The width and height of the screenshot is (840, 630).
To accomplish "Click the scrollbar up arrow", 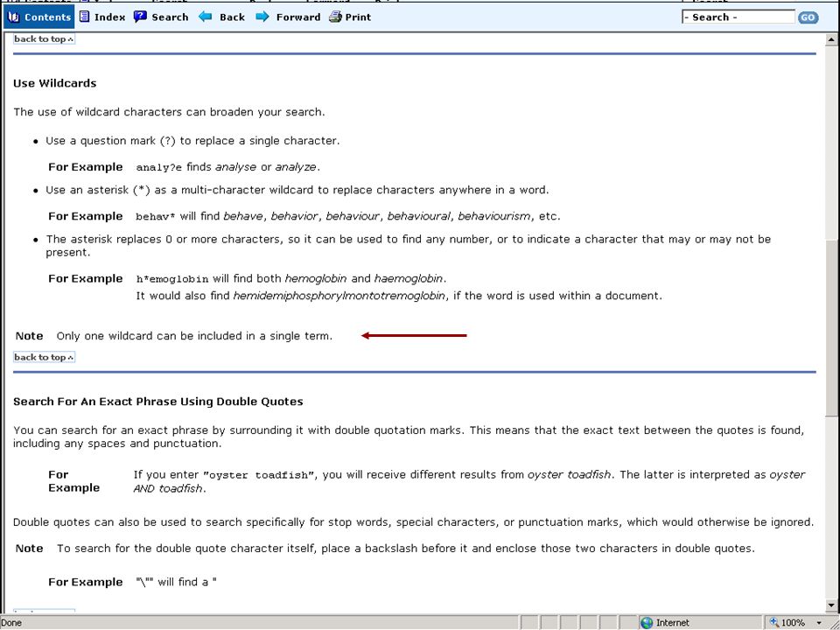I will click(831, 39).
